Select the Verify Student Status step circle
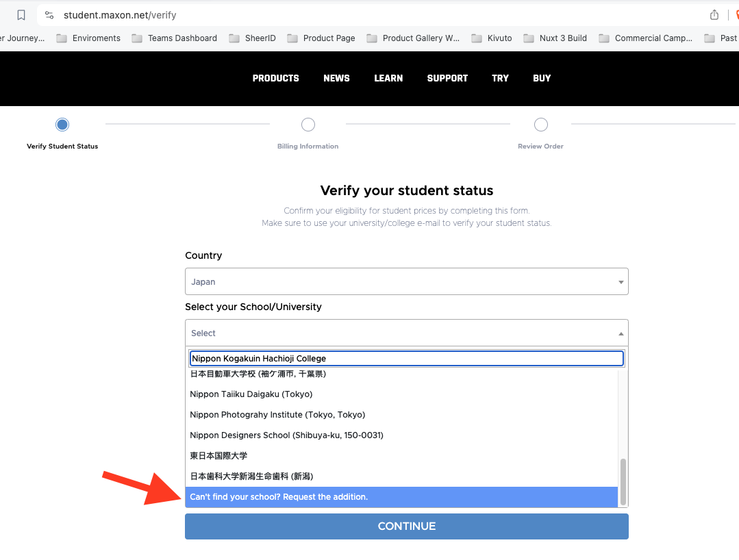This screenshot has width=739, height=560. (62, 125)
